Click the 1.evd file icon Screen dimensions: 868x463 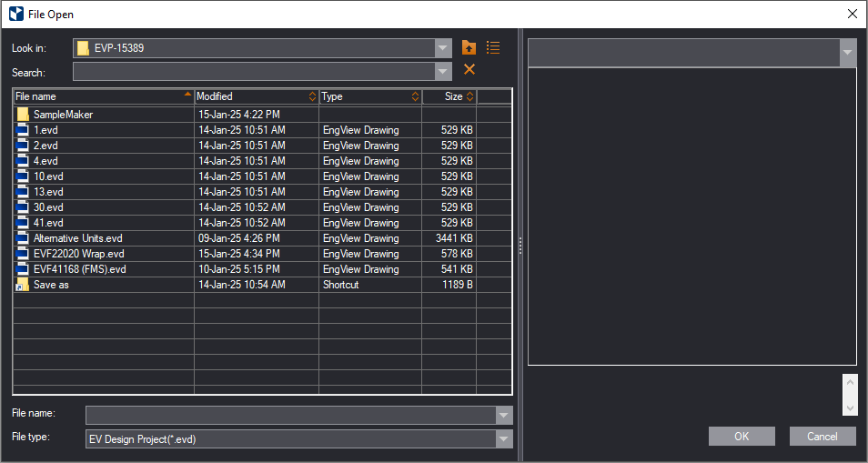point(23,130)
